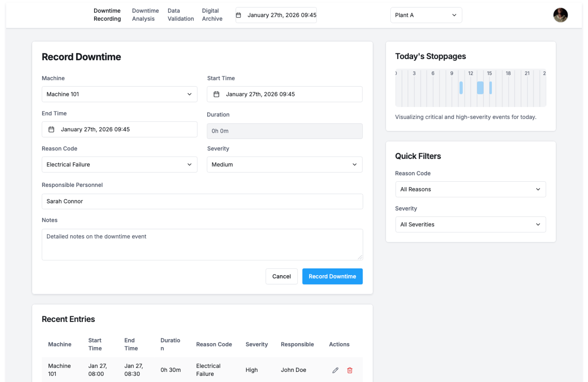This screenshot has height=382, width=588.
Task: Click into the Notes text area
Action: [202, 245]
